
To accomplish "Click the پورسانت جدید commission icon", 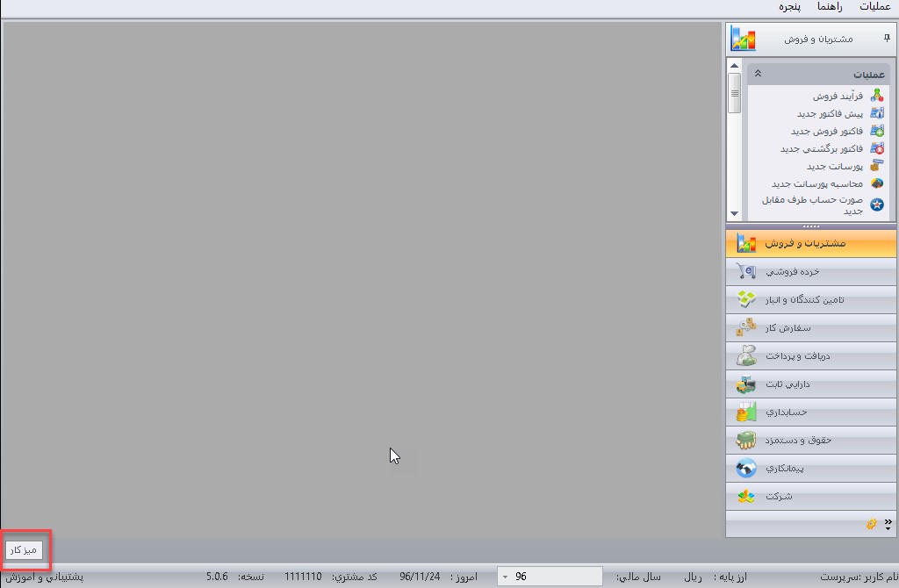I will (875, 166).
